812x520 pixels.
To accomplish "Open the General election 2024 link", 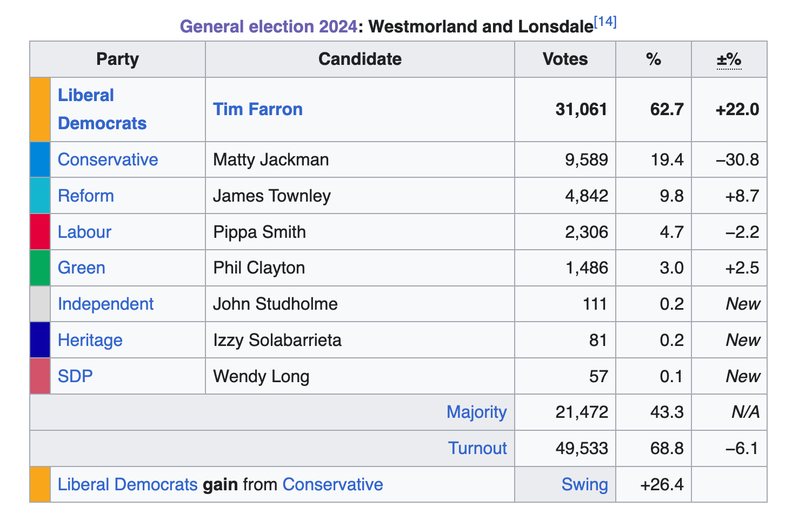I will 268,26.
